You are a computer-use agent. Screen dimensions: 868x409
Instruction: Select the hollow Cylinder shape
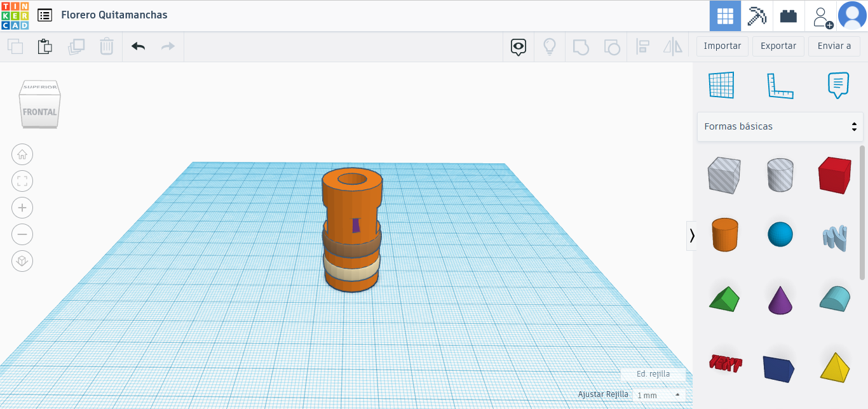tap(780, 175)
